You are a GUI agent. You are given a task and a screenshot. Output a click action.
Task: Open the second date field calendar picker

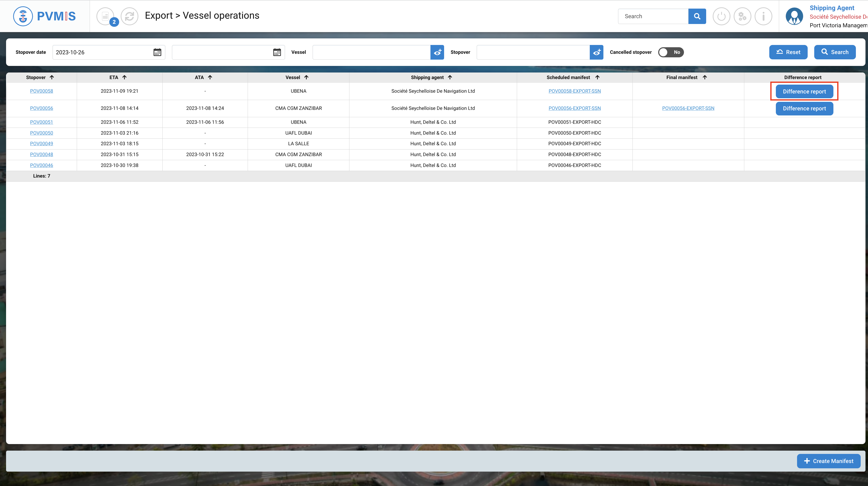(x=277, y=52)
